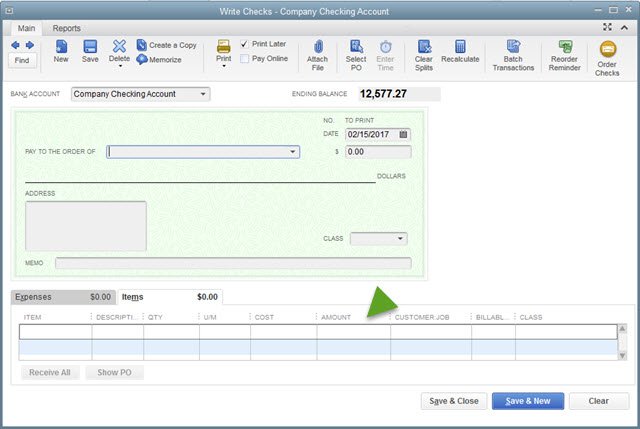Open the date calendar picker
Screen dimensions: 640x429
(x=403, y=134)
